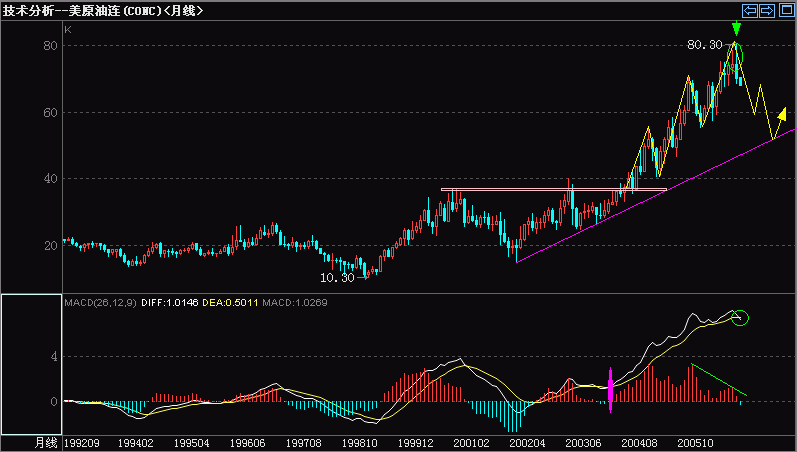Click the DEA:0.5011 value
Screen dimensions: 797x452
(230, 303)
